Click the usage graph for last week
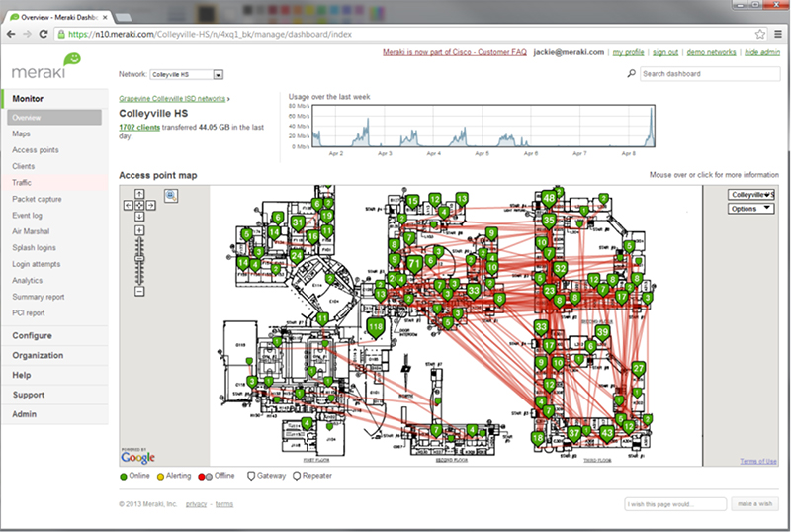Viewport: 791px width, 532px height. coord(483,127)
